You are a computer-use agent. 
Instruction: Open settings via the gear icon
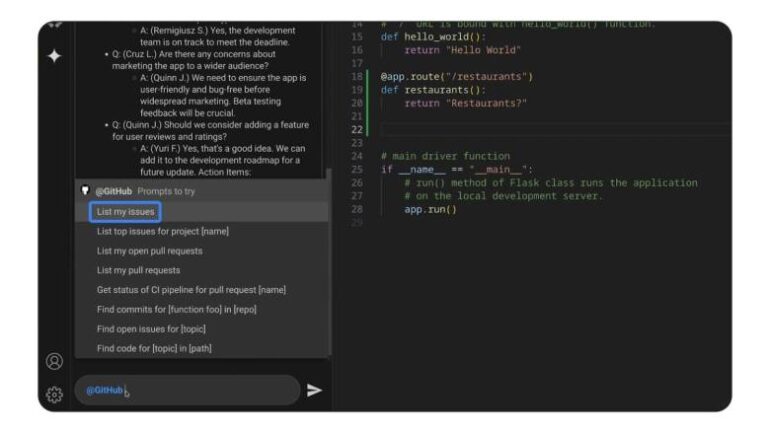click(54, 394)
